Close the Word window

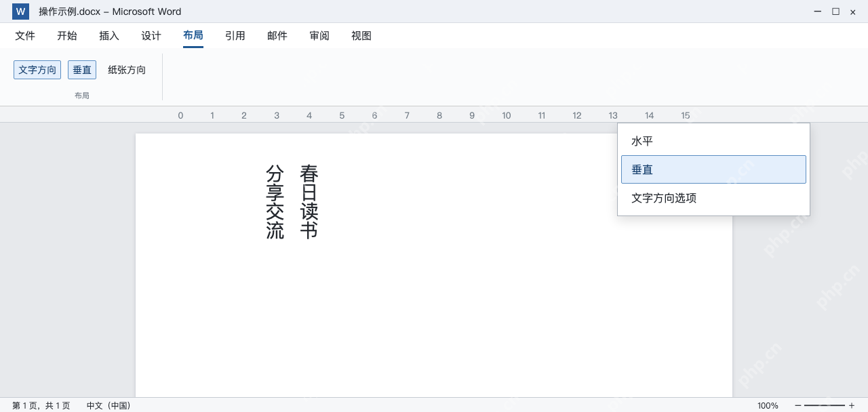[853, 12]
